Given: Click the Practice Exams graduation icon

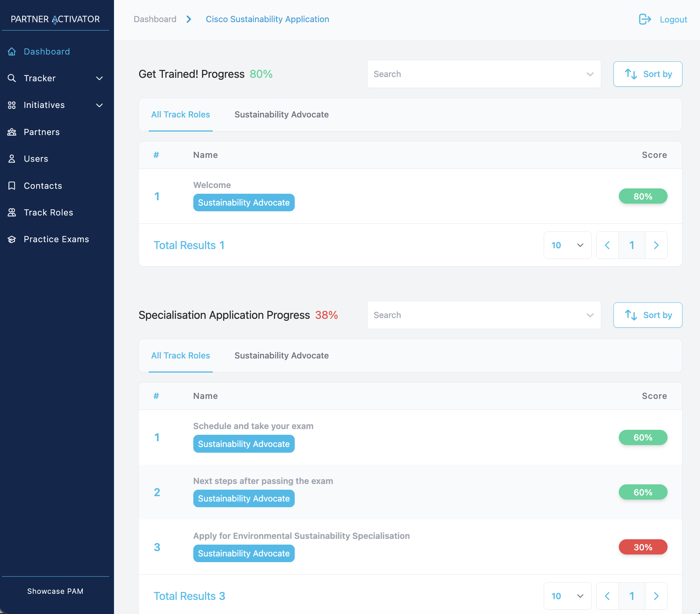Looking at the screenshot, I should 12,239.
